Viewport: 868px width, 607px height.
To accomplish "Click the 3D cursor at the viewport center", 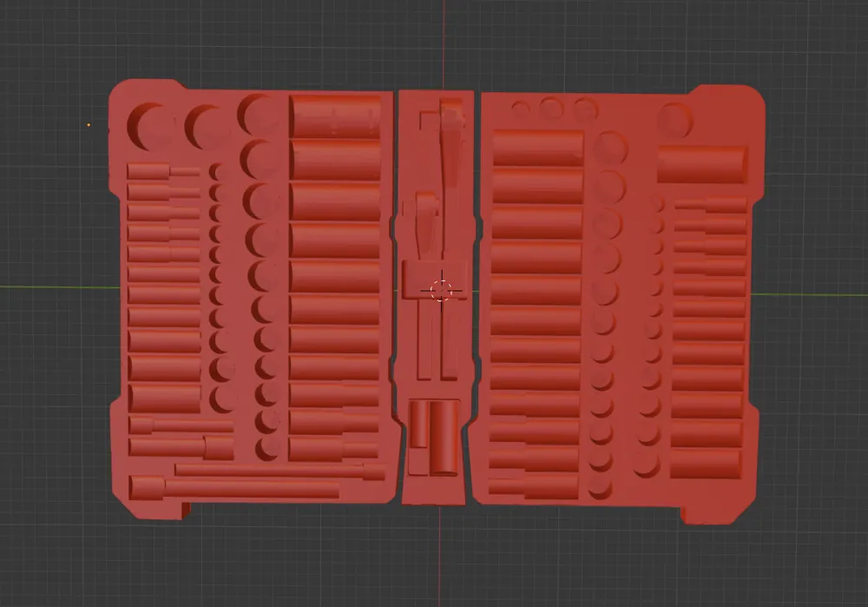I will click(x=442, y=289).
